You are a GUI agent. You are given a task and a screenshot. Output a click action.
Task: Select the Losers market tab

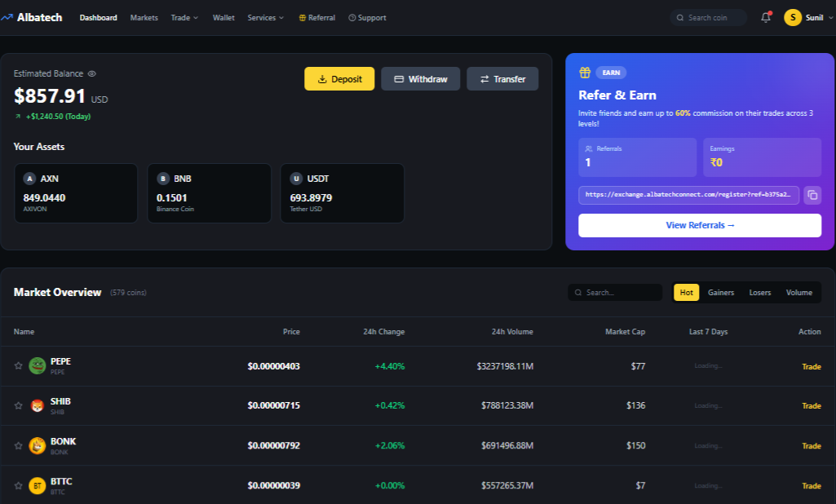pyautogui.click(x=760, y=292)
